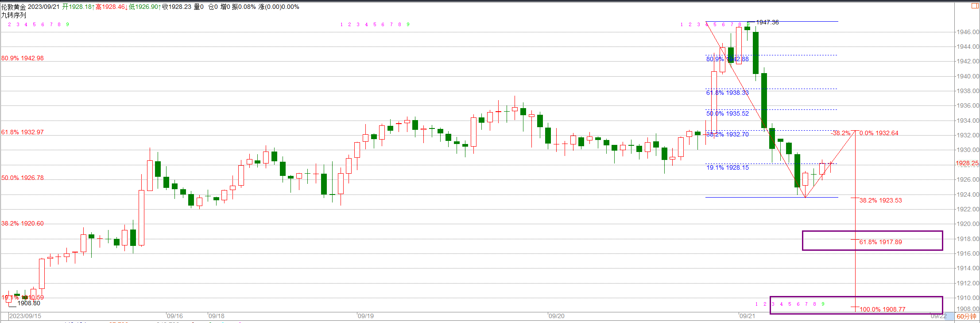The image size is (980, 323).
Task: Click the left red 50.0% 1926.78 label
Action: pos(23,178)
